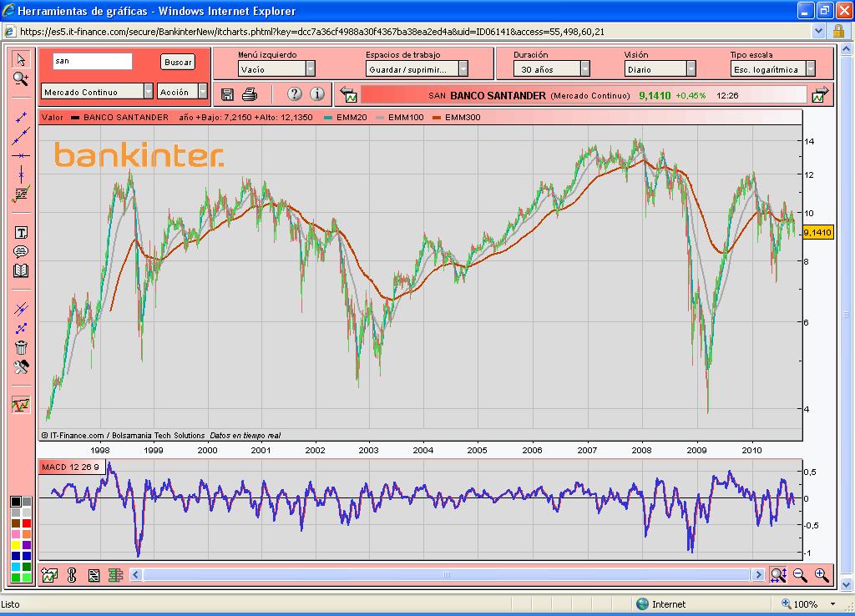Click the search field containing 'san'
855x616 pixels.
click(x=93, y=62)
